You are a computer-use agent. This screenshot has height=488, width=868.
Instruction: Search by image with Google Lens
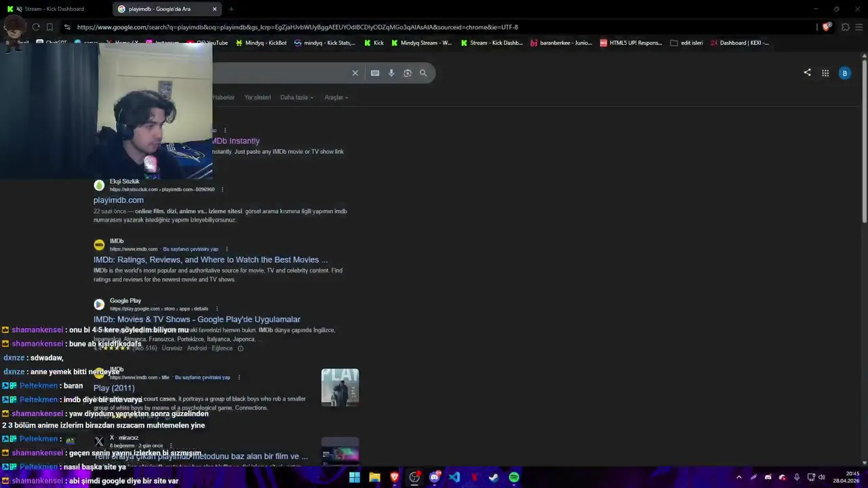coord(408,73)
